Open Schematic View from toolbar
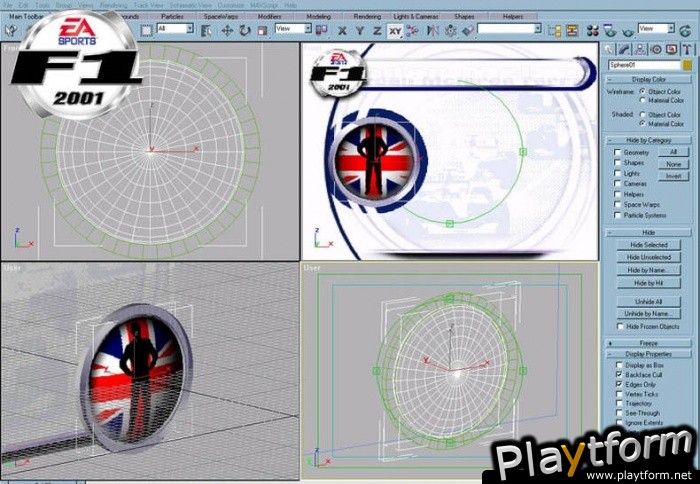700x484 pixels. (x=572, y=30)
